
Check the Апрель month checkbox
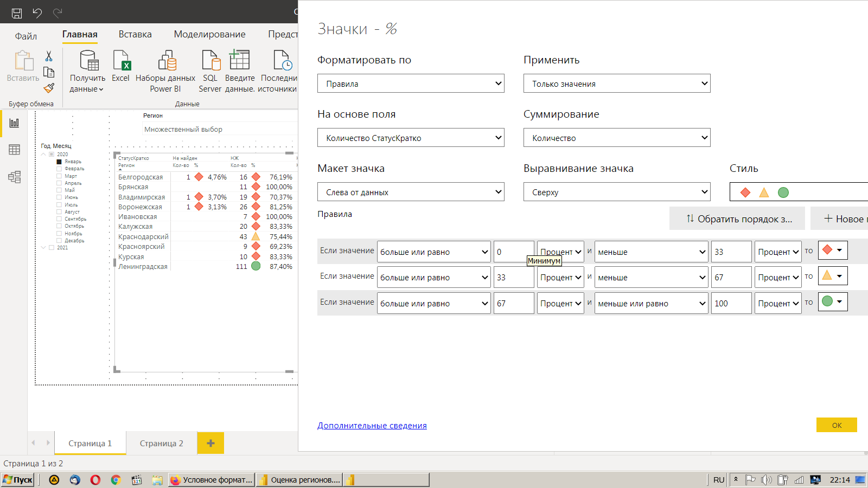tap(59, 183)
